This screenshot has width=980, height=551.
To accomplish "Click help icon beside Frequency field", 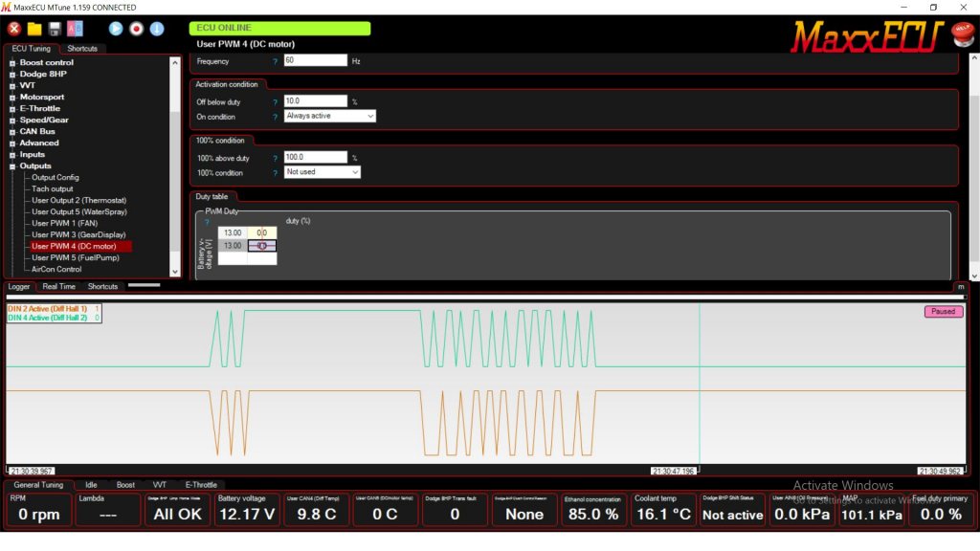I will tap(276, 61).
